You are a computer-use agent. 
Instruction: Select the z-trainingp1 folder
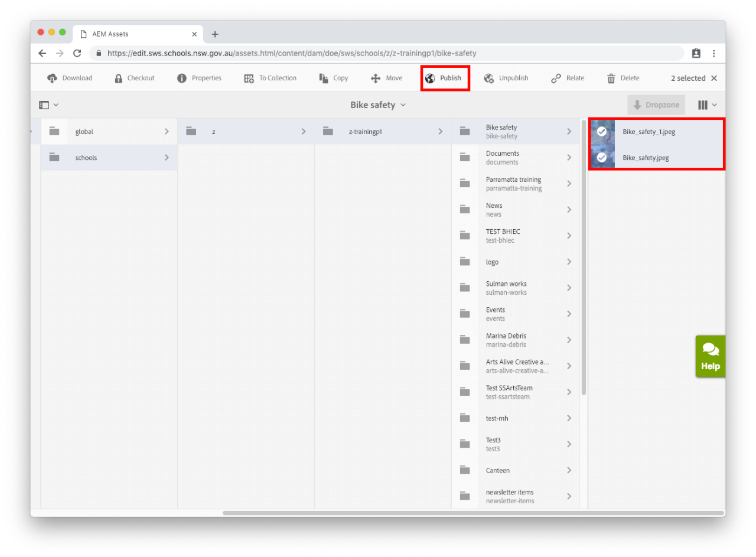[x=383, y=132]
